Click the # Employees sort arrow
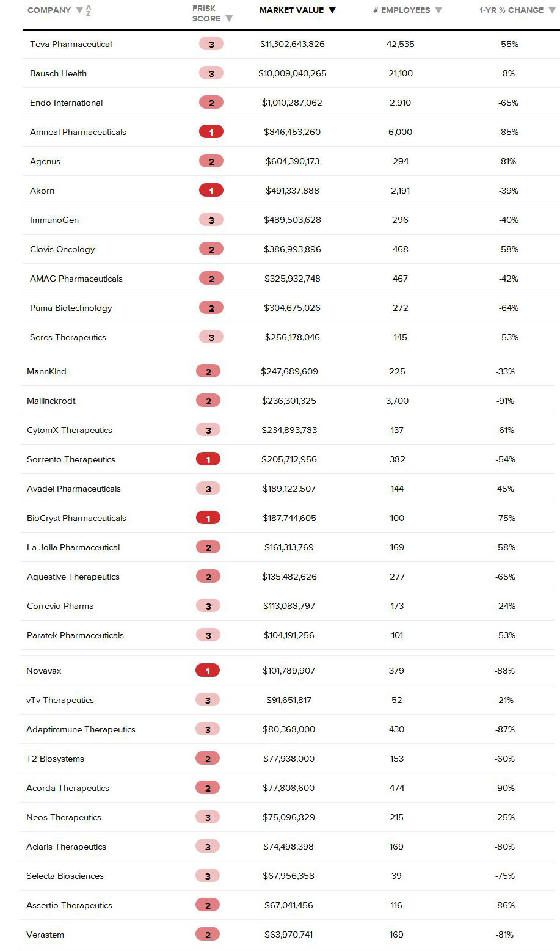560x951 pixels. click(438, 10)
